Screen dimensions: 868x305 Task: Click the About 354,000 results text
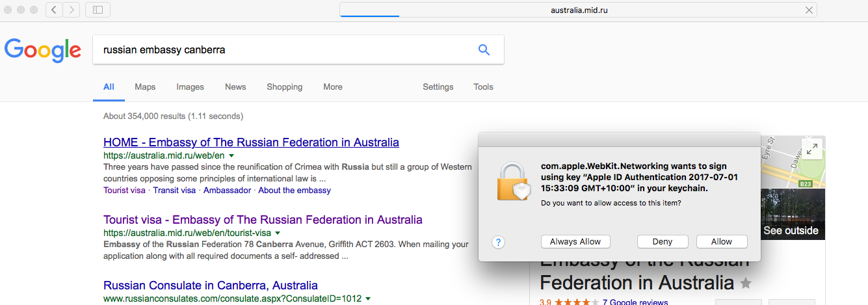tap(173, 116)
